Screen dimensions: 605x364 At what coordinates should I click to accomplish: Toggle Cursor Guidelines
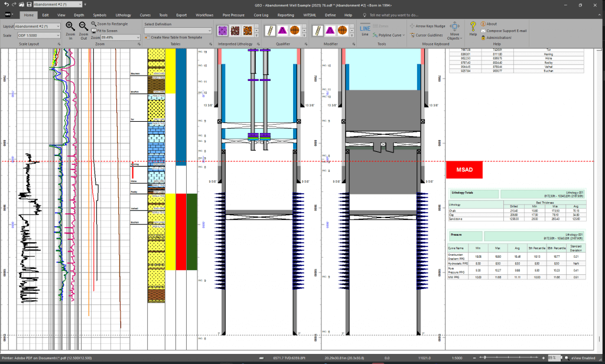[x=427, y=35]
